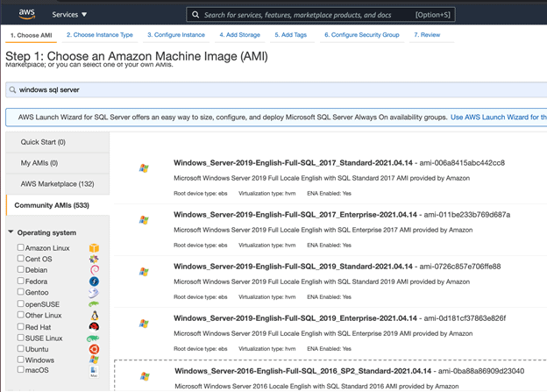Click Windows_Server-2019 SQL_2019_Enterprise AMI title
Image resolution: width=547 pixels, height=392 pixels.
(x=295, y=318)
